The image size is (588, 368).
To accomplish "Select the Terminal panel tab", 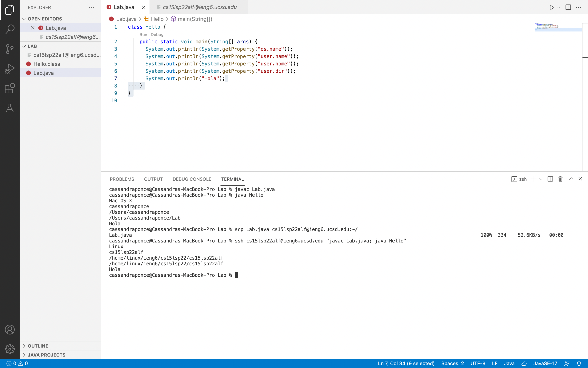I will [x=232, y=179].
